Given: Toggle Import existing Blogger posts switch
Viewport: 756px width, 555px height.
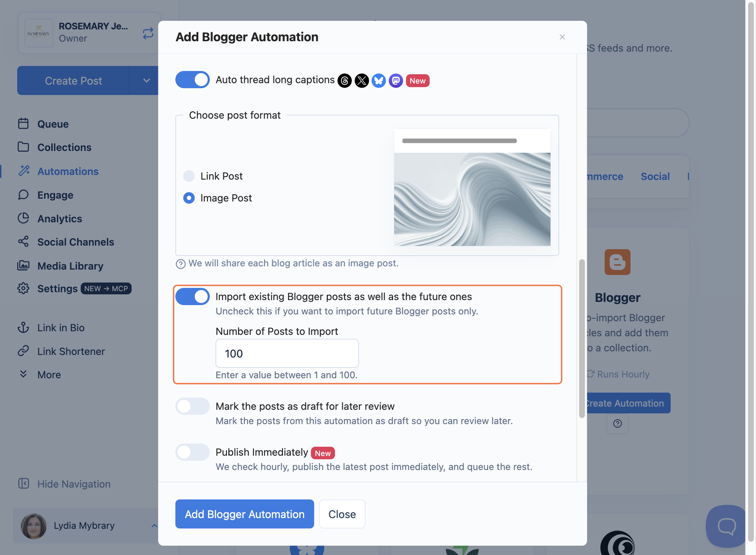Looking at the screenshot, I should (x=193, y=297).
